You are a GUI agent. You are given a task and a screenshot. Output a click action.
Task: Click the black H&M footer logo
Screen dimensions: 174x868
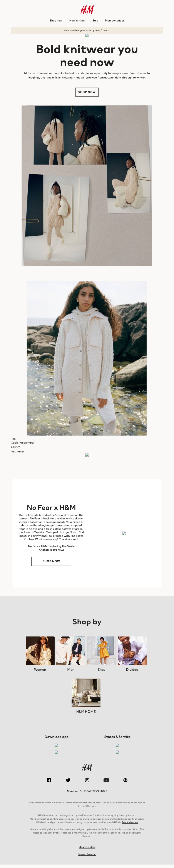click(87, 767)
